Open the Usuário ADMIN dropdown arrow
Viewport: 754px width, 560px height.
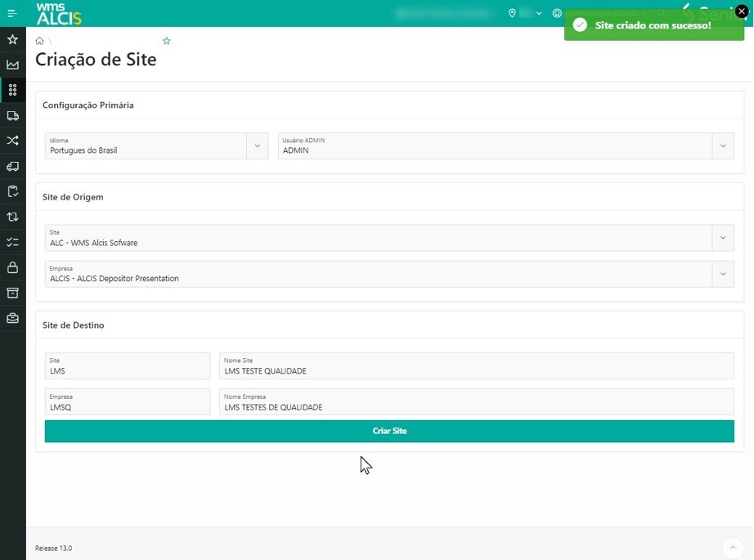point(723,146)
